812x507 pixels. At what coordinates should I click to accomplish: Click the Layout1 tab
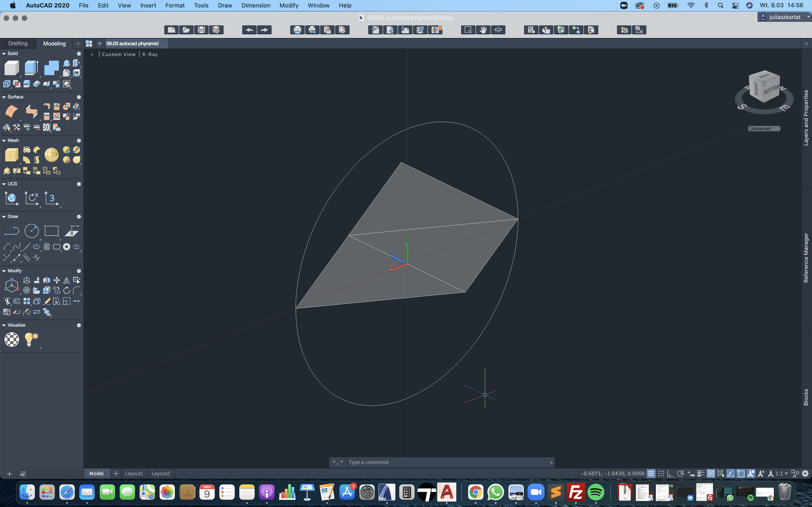coord(134,474)
